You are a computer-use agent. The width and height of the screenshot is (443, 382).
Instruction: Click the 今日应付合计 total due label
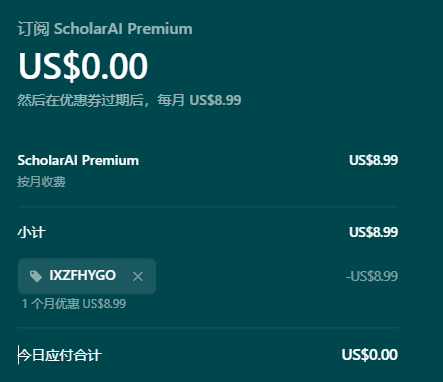pos(60,355)
